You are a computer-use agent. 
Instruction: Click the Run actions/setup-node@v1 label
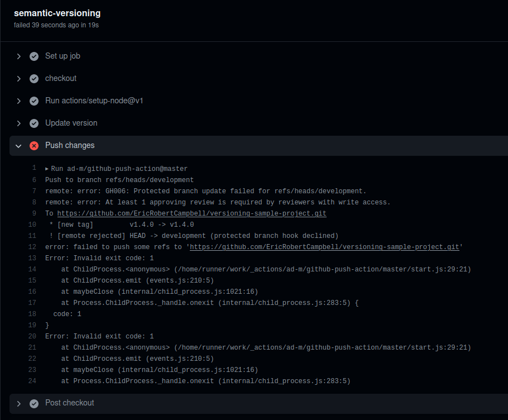(94, 101)
